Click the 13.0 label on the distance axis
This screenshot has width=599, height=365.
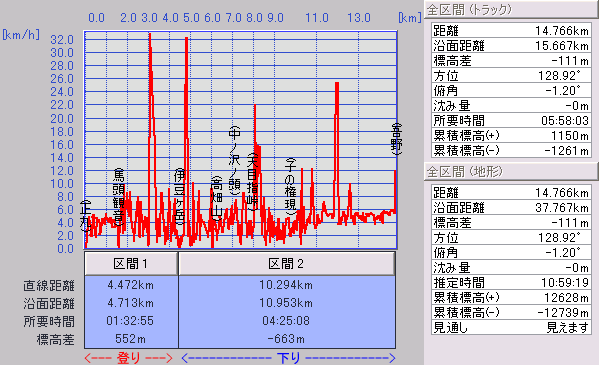click(359, 18)
